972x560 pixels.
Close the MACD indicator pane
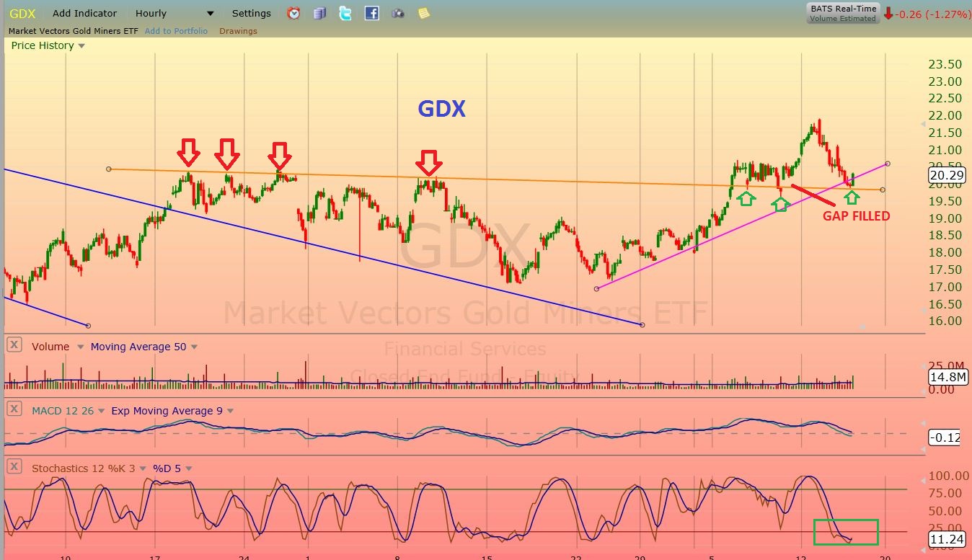tap(14, 409)
